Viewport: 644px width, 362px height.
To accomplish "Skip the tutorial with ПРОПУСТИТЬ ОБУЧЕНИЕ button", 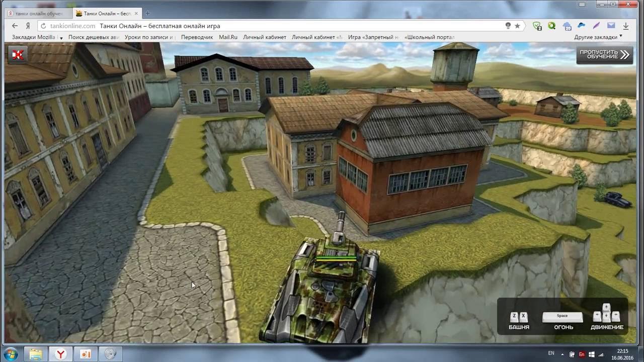I will pos(605,55).
